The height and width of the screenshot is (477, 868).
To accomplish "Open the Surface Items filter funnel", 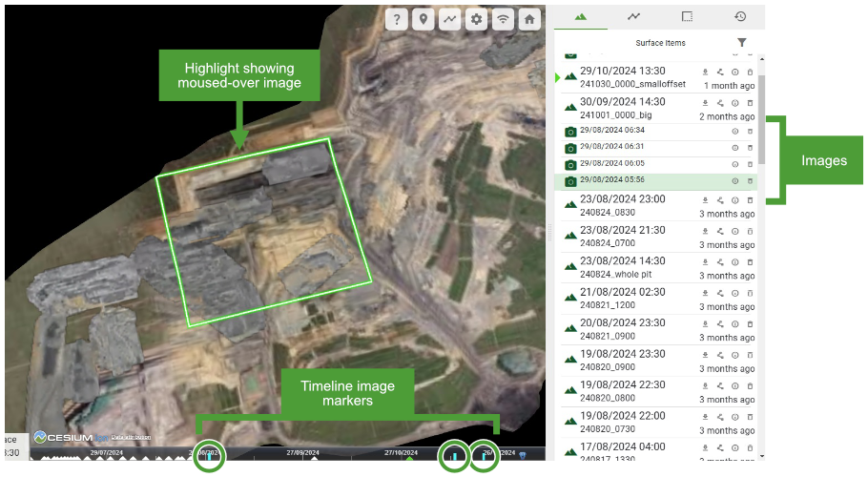I will (742, 43).
